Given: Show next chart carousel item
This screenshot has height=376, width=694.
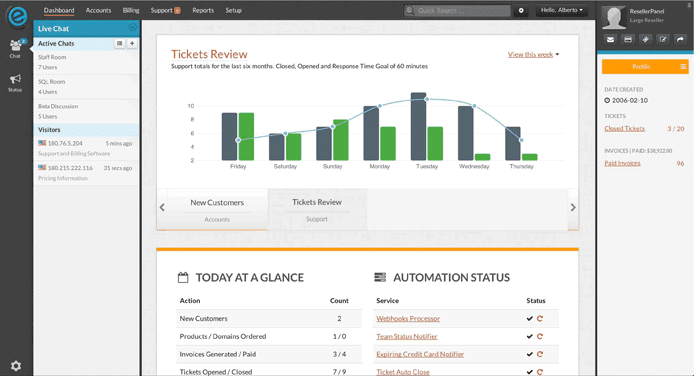Looking at the screenshot, I should pyautogui.click(x=573, y=207).
